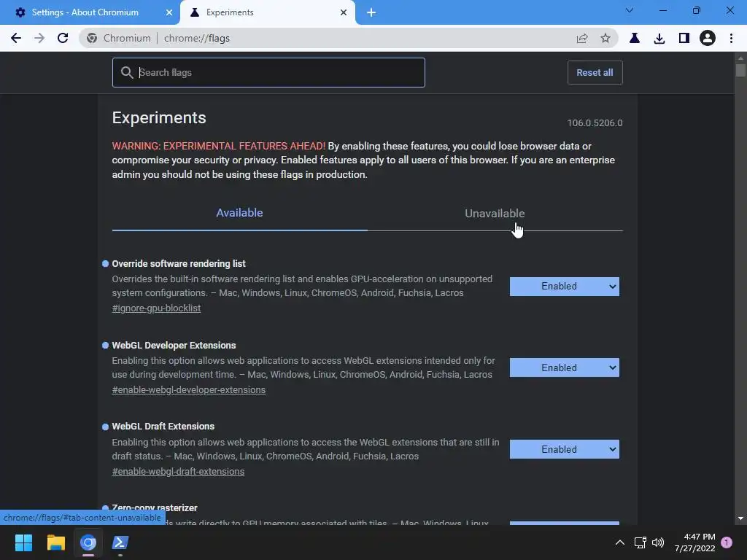Select the Experiments browser tab

[268, 12]
